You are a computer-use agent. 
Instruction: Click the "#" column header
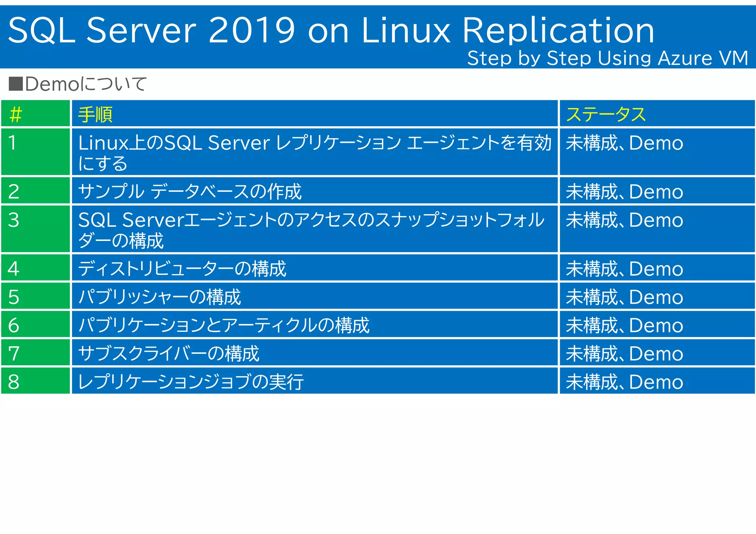[35, 114]
